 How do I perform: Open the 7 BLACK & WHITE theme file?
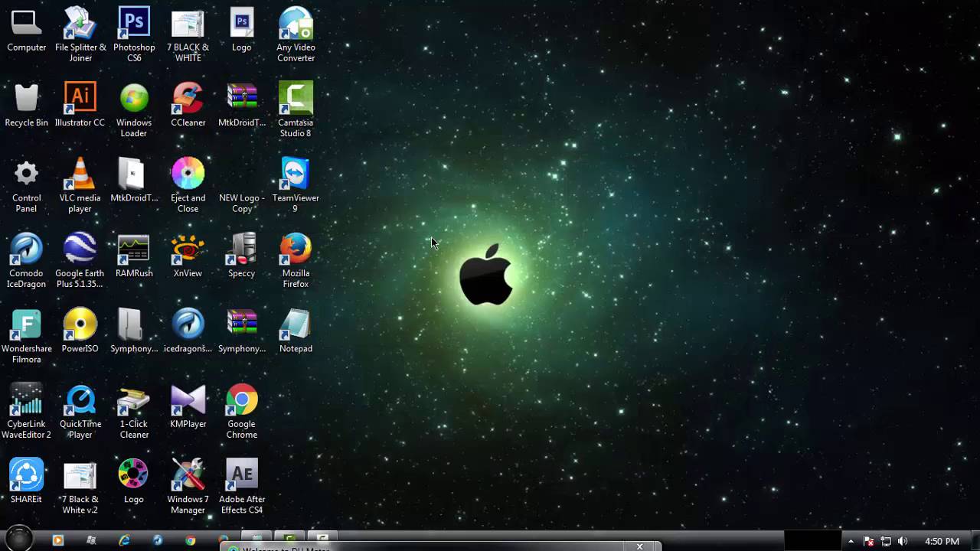pyautogui.click(x=188, y=34)
